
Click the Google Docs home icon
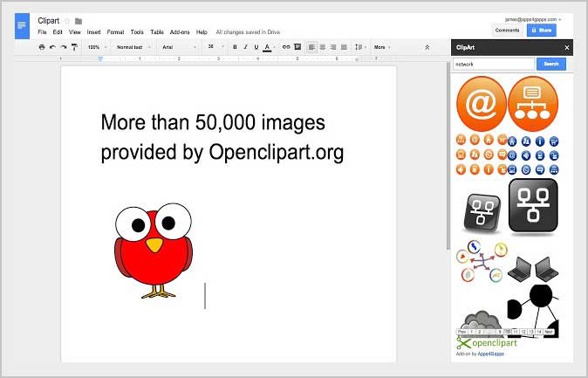22,26
